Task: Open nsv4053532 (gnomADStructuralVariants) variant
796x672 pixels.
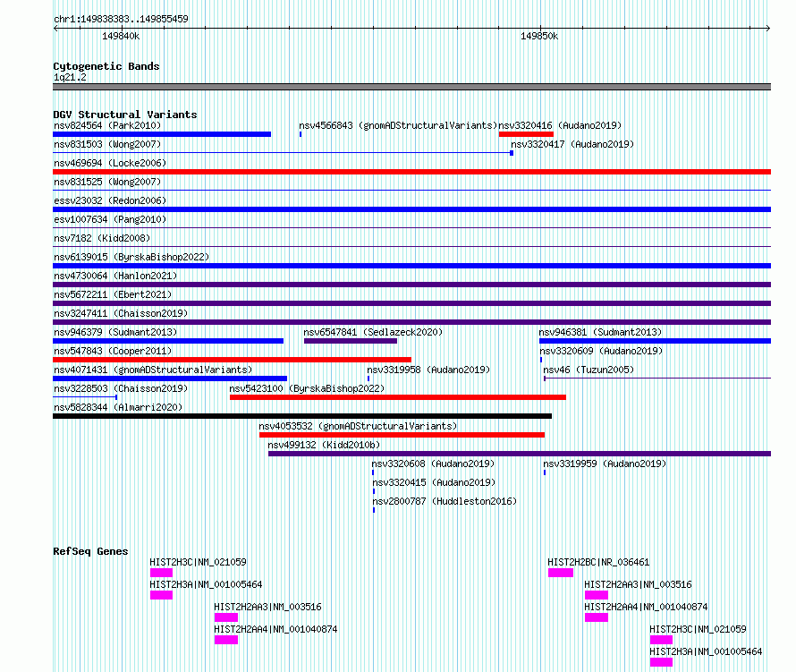Action: tap(358, 426)
